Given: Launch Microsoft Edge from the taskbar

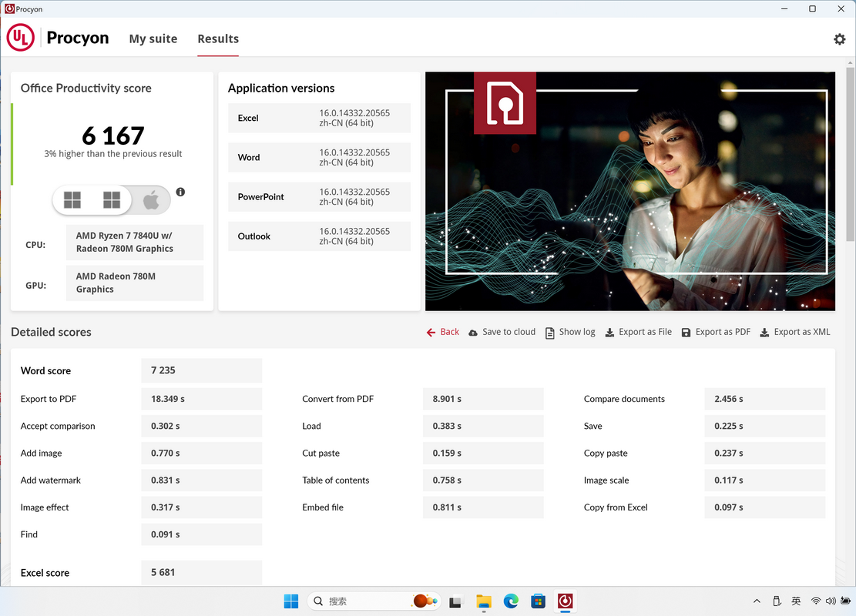Looking at the screenshot, I should [x=511, y=601].
